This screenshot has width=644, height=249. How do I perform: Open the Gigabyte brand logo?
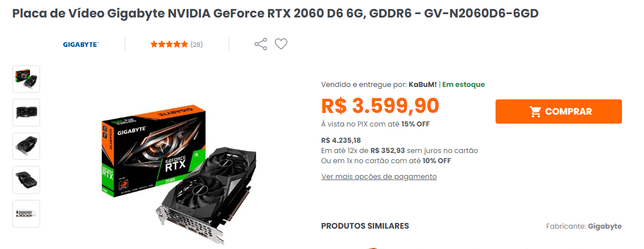pos(81,45)
